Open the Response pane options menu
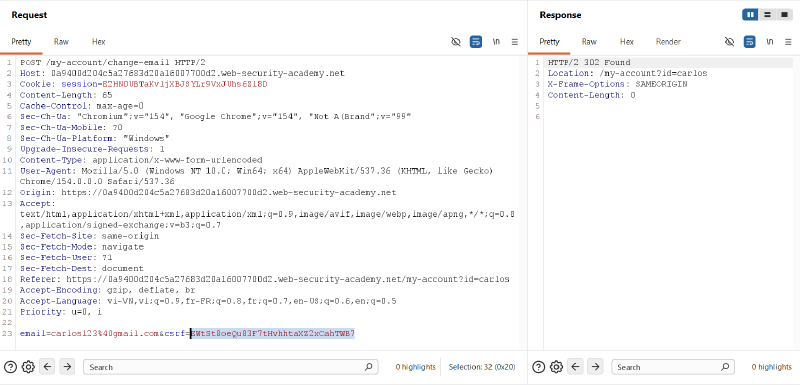The height and width of the screenshot is (385, 800). coord(788,42)
